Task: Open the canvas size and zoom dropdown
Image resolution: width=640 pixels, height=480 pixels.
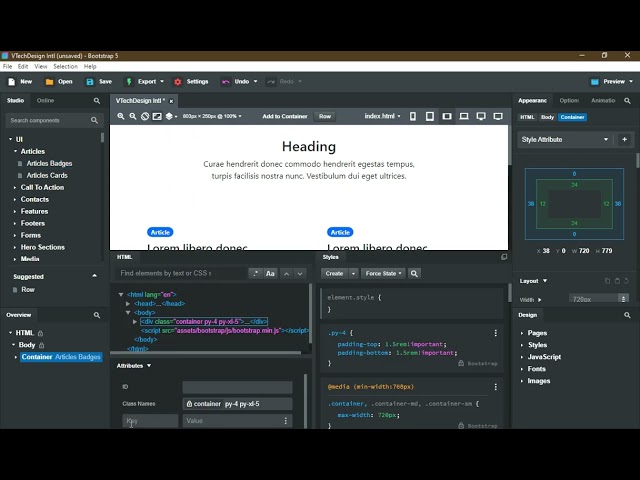Action: coord(212,116)
